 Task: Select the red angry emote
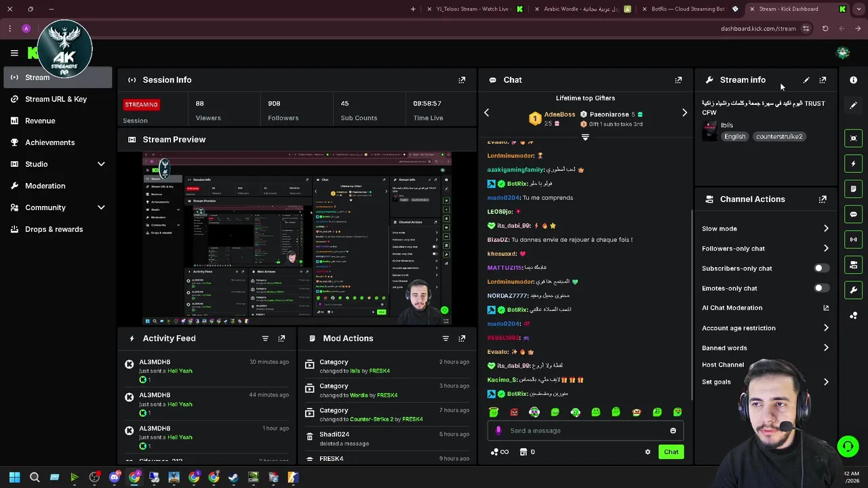coord(514,412)
